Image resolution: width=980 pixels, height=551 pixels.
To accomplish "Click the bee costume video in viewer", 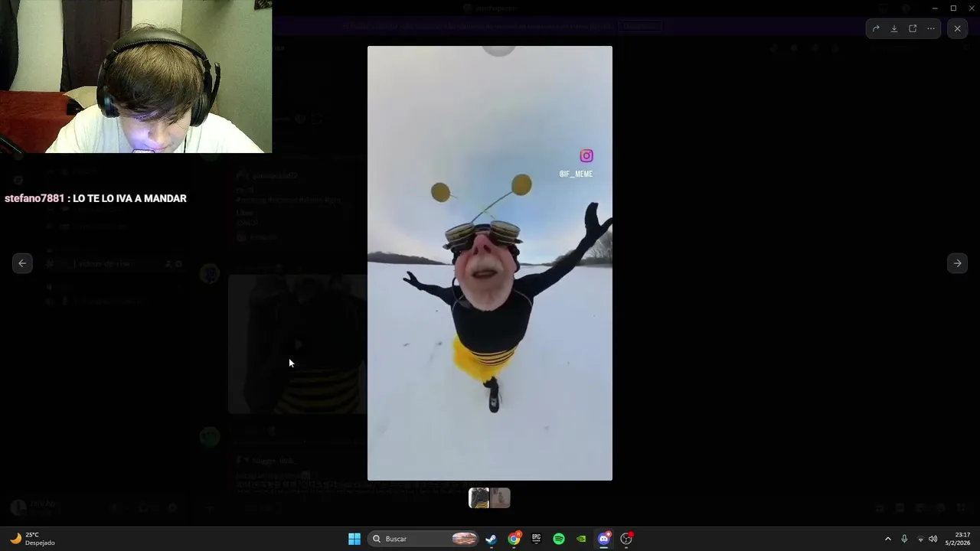I will pos(490,263).
